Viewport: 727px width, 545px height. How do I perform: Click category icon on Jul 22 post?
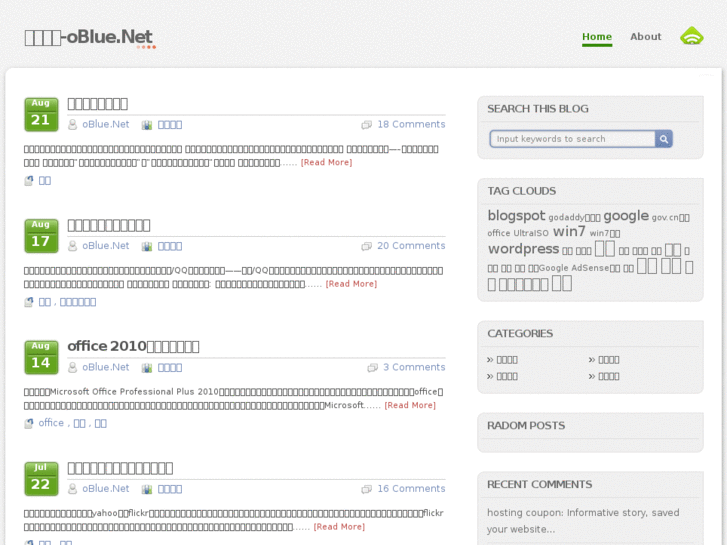pos(147,489)
